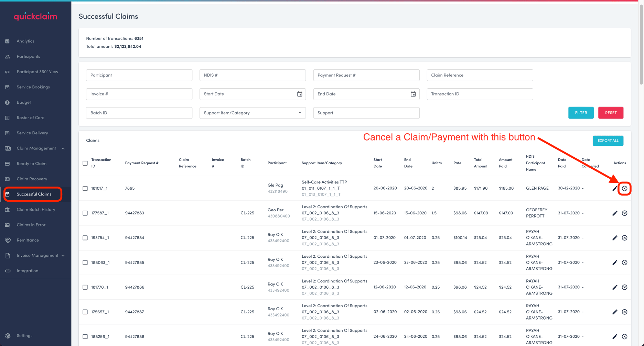Select all claims with the header checkbox
The image size is (644, 346).
(x=85, y=163)
